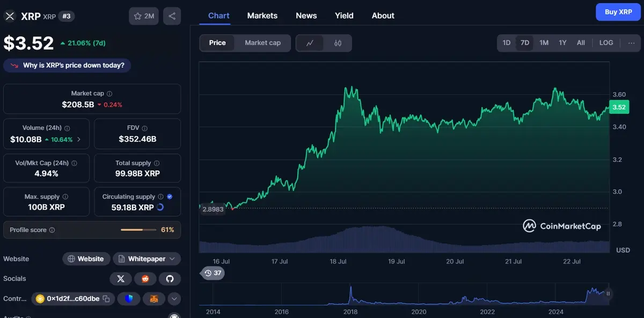Click Total supply info icon
This screenshot has height=318, width=644.
[x=156, y=163]
